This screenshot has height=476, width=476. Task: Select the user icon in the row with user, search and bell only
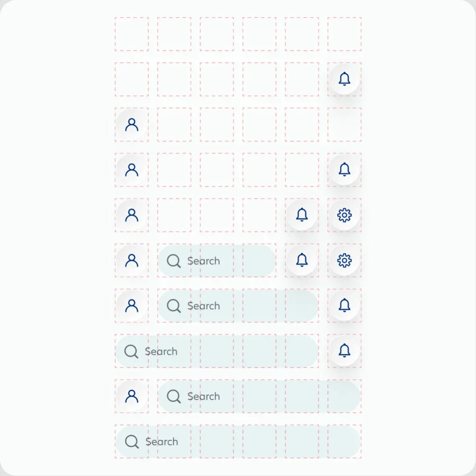pyautogui.click(x=132, y=306)
